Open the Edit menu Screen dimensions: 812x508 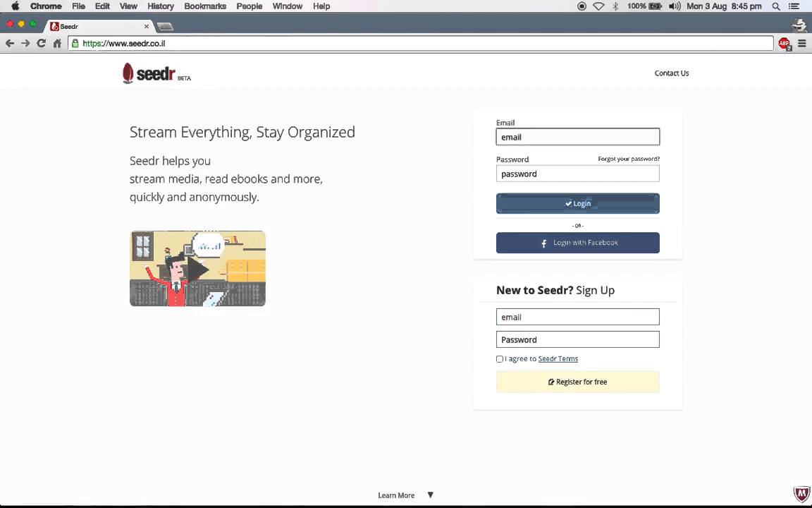pyautogui.click(x=102, y=6)
